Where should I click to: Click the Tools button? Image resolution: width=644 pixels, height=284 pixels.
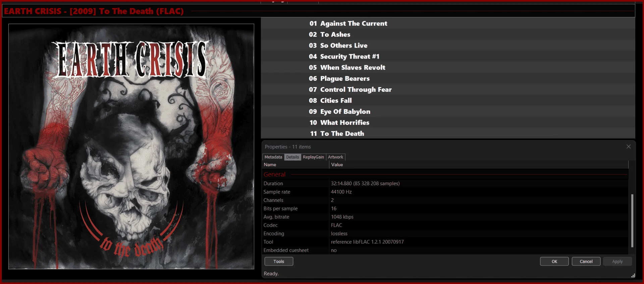[279, 262]
